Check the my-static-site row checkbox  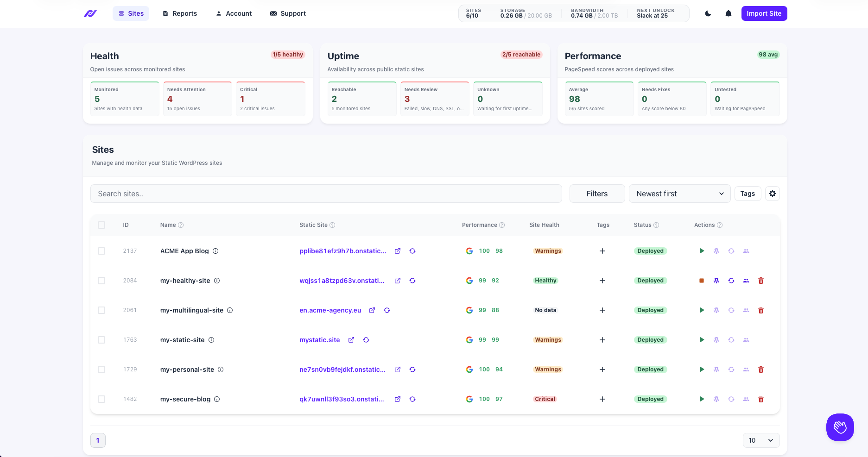pyautogui.click(x=101, y=340)
